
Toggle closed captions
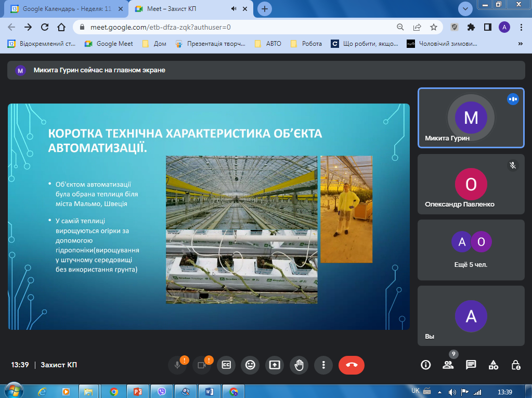tap(226, 365)
